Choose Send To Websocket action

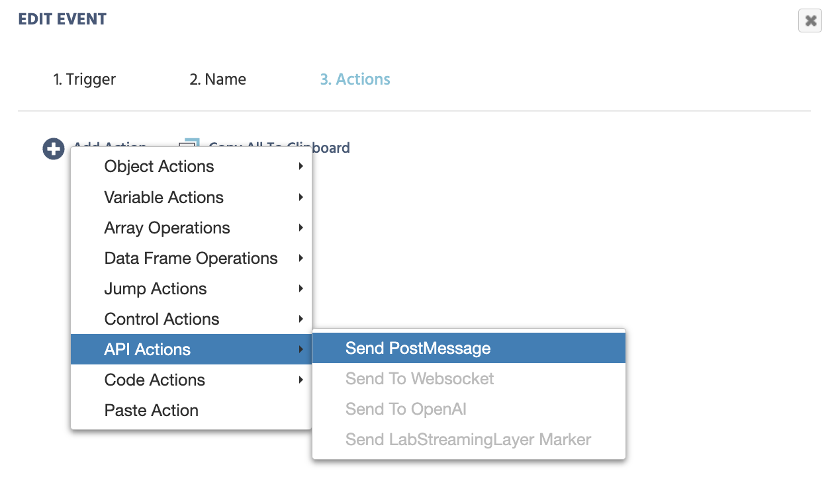point(469,378)
